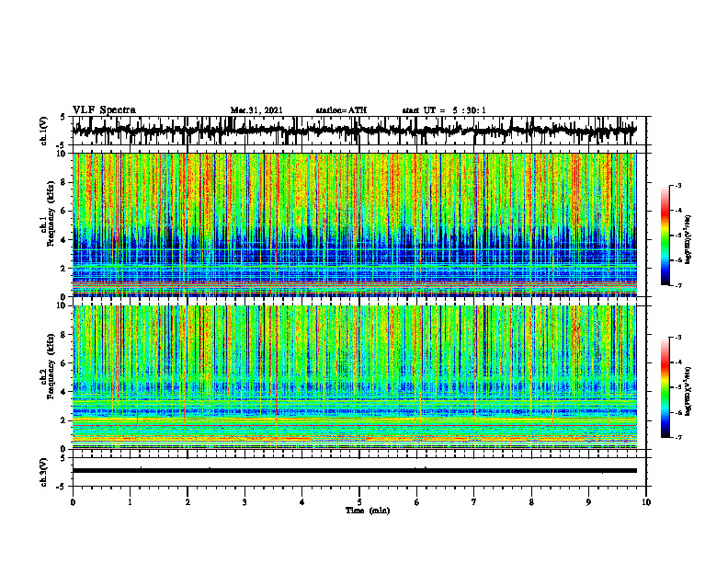The height and width of the screenshot is (563, 728).
Task: Click the ch.3 voltage trace panel
Action: (358, 472)
